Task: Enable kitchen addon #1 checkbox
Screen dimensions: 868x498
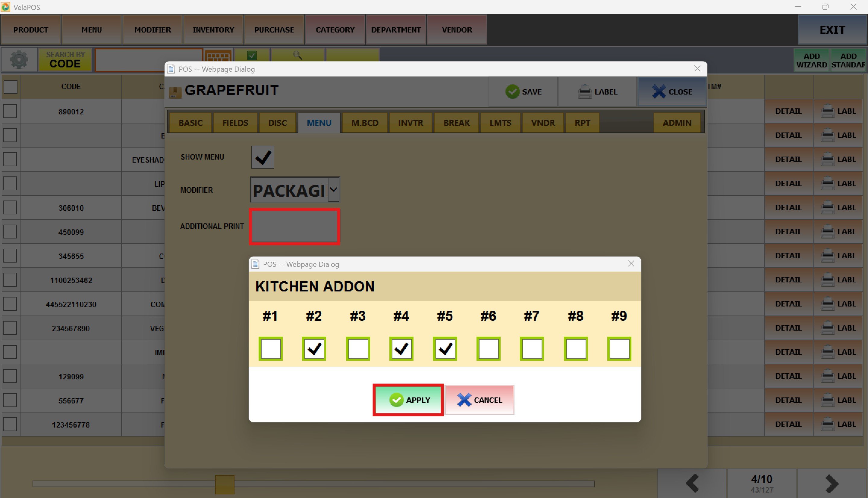Action: tap(270, 349)
